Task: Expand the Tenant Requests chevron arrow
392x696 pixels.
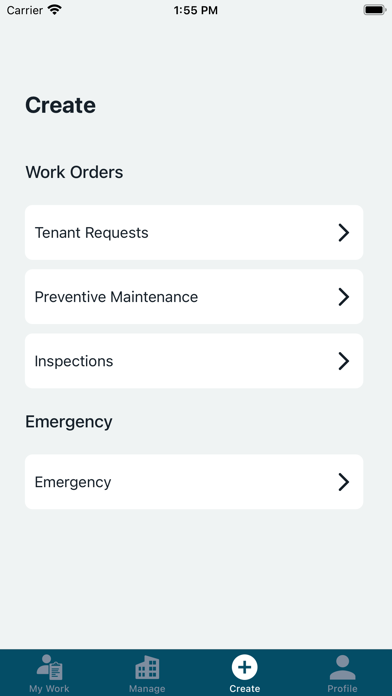Action: pyautogui.click(x=344, y=233)
